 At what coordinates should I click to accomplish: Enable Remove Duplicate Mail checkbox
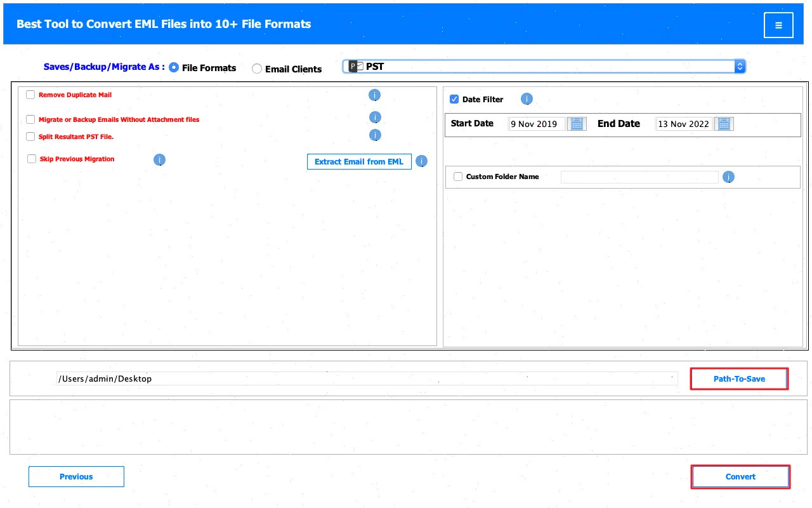tap(30, 95)
